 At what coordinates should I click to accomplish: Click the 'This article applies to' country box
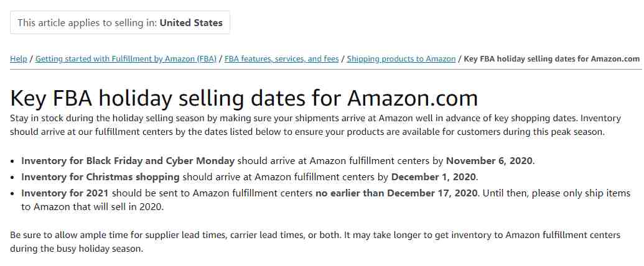[120, 22]
